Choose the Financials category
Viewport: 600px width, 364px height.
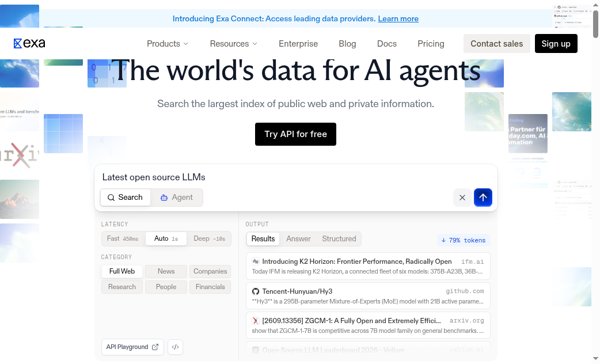210,287
